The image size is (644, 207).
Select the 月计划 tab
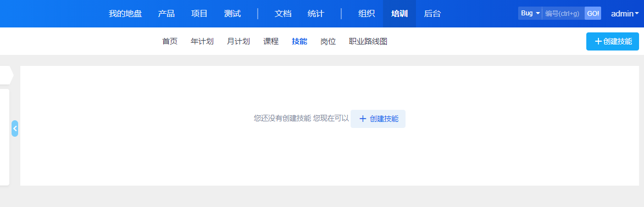[x=238, y=42]
